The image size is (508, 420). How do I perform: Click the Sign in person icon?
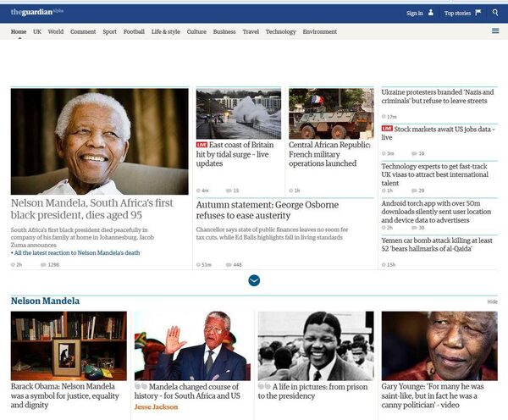click(x=431, y=13)
